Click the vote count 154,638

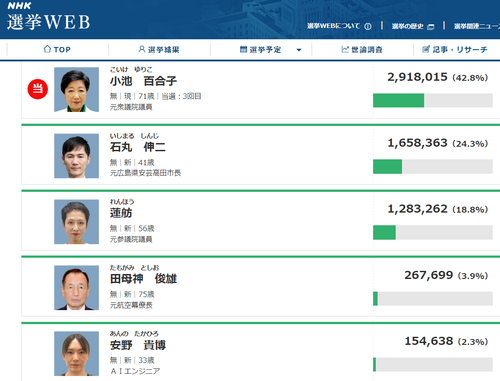pos(429,341)
